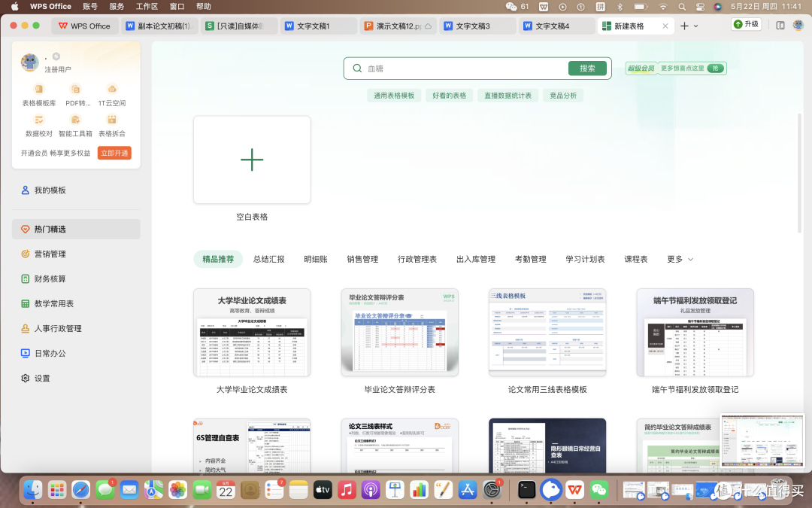This screenshot has height=508, width=812.
Task: Switch to the 演示文稿12 tab
Action: (x=398, y=26)
